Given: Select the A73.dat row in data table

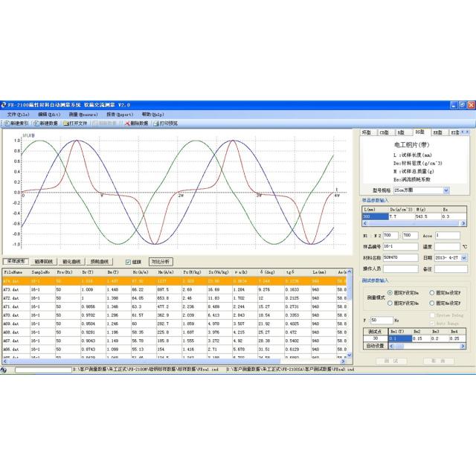Looking at the screenshot, I should pos(175,290).
